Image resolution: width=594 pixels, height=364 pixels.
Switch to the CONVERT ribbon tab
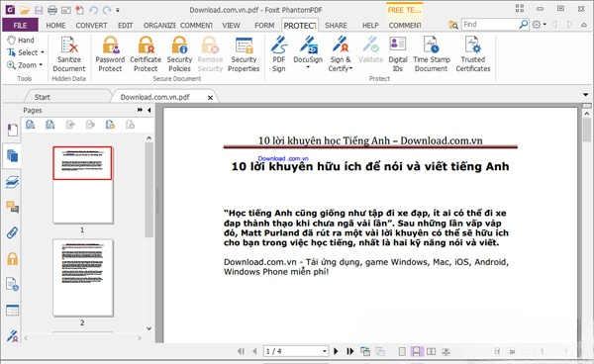91,26
